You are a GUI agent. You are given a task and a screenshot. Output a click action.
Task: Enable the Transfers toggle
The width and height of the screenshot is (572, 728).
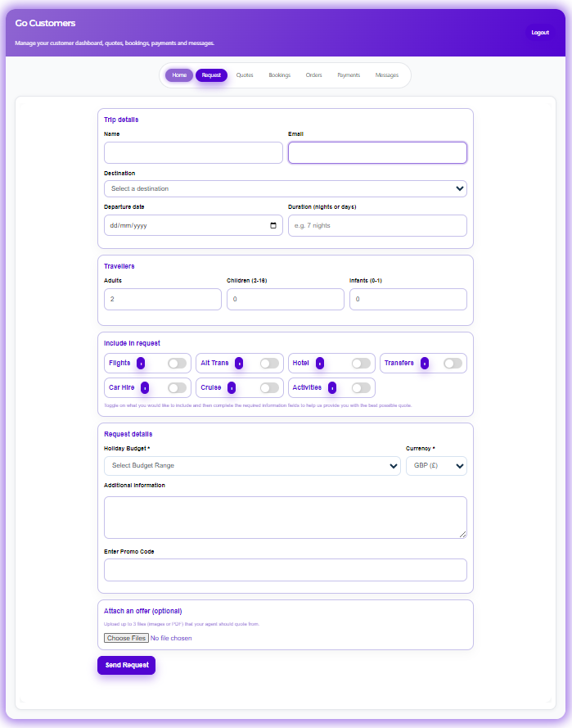coord(453,363)
